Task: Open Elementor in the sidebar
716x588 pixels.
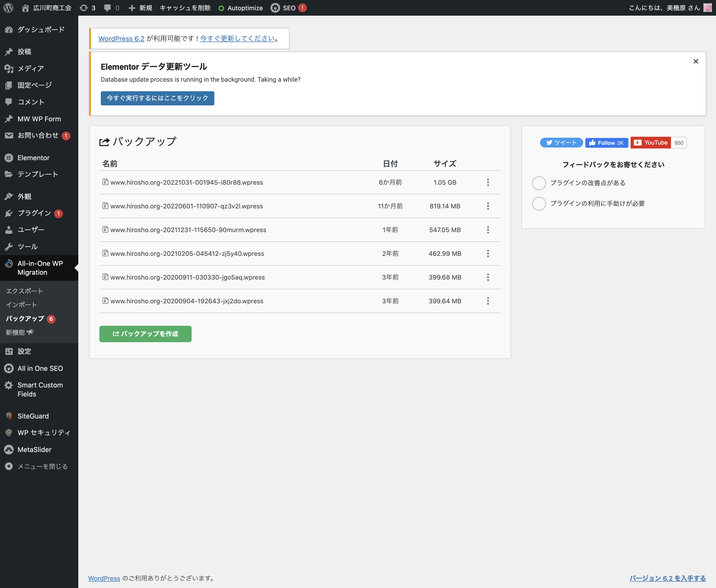Action: (39, 158)
